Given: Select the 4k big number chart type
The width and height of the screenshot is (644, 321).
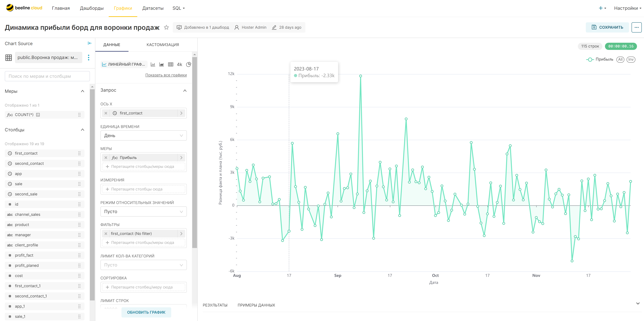Looking at the screenshot, I should coord(179,64).
